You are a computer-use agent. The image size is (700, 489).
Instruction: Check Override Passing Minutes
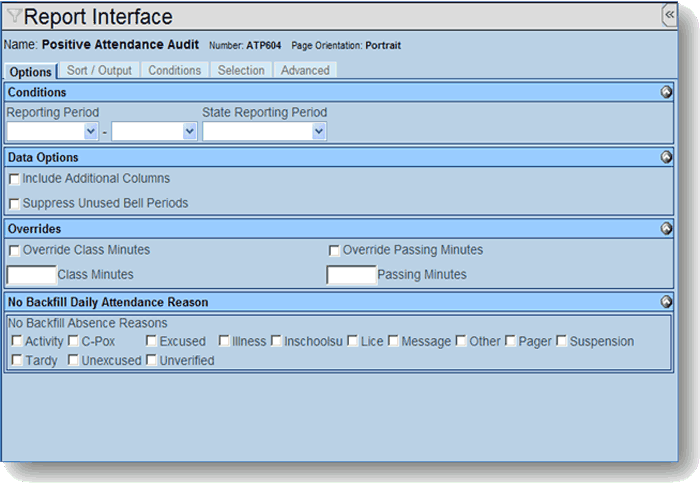pos(334,251)
